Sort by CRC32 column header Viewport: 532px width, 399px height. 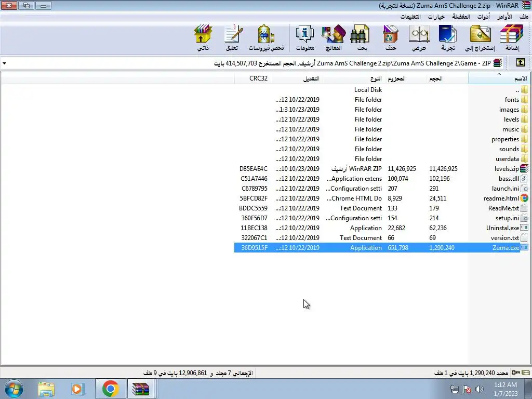click(x=252, y=79)
